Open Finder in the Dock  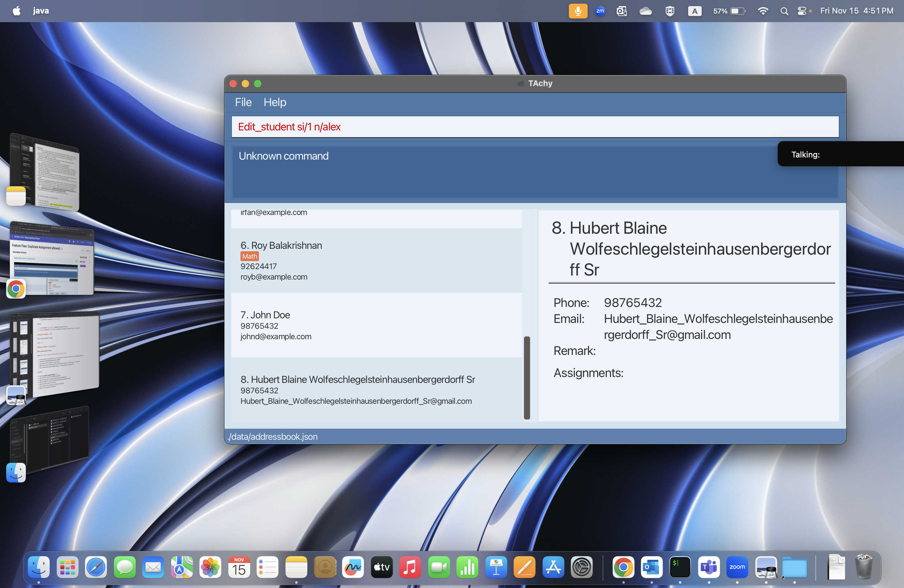pos(39,567)
